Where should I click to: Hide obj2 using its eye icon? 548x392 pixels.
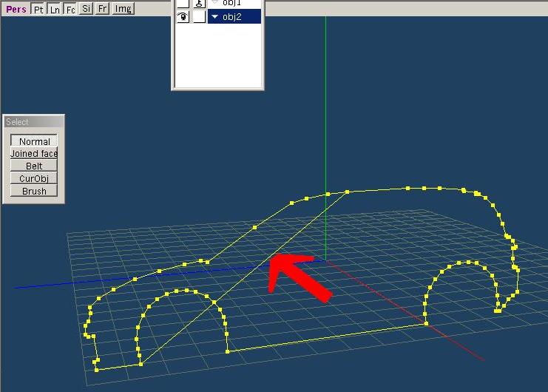[183, 17]
